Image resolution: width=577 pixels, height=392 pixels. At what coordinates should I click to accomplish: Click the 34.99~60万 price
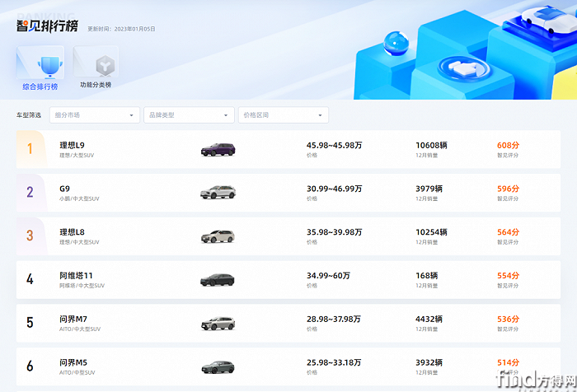coord(329,275)
